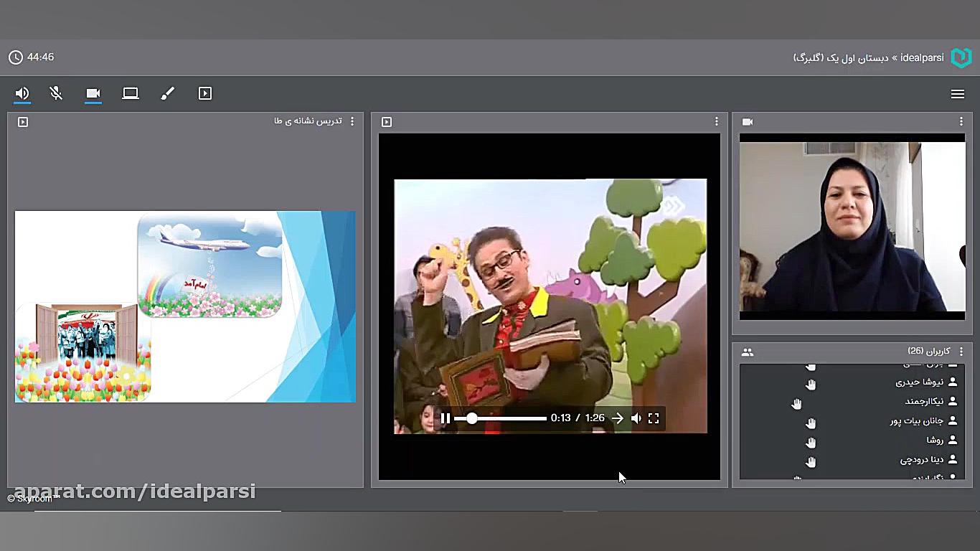Click the camera icon of the webcam panel

(x=748, y=122)
